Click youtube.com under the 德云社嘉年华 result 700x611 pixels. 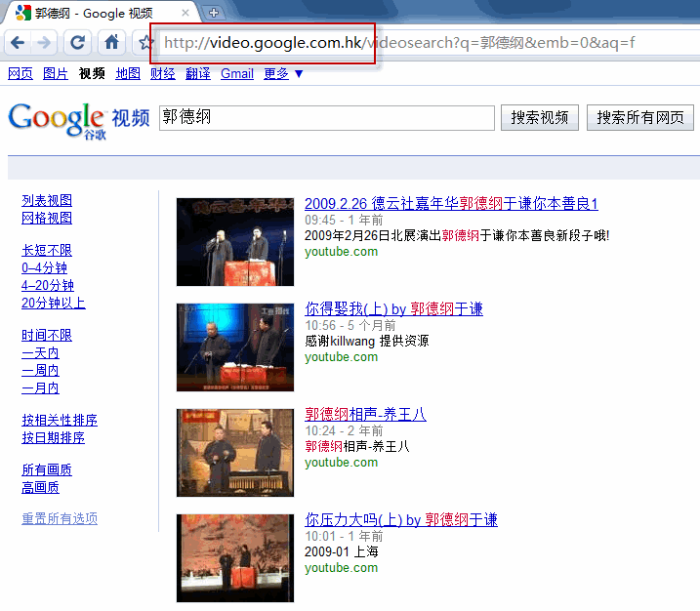pyautogui.click(x=341, y=252)
